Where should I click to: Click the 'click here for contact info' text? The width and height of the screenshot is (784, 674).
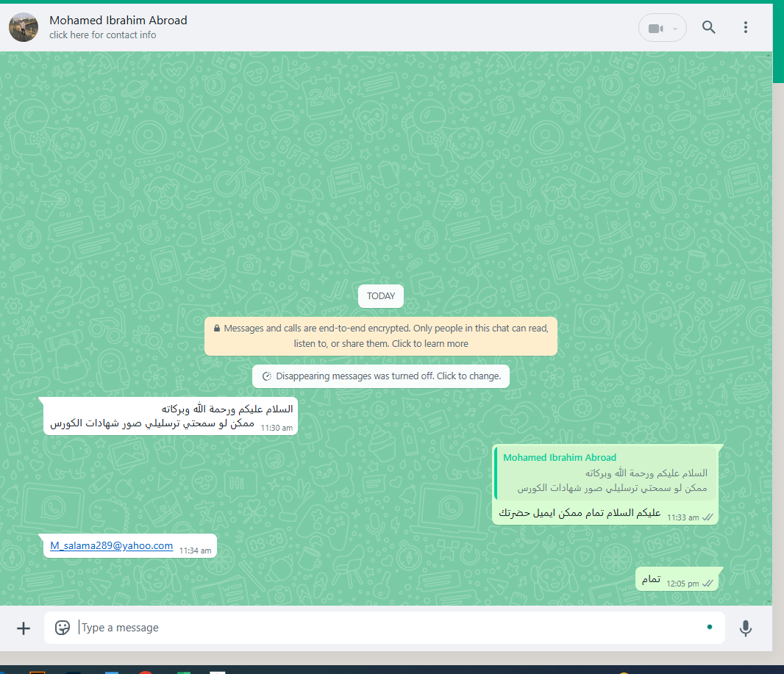(102, 35)
